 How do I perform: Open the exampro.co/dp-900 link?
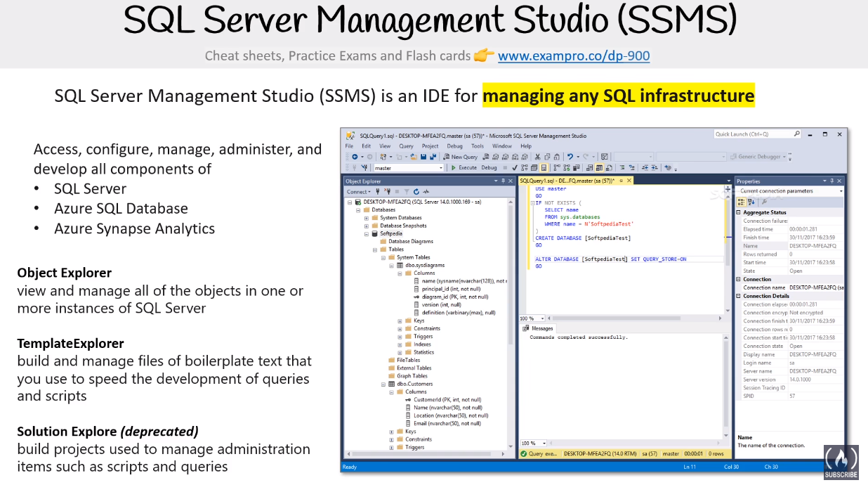tap(574, 56)
